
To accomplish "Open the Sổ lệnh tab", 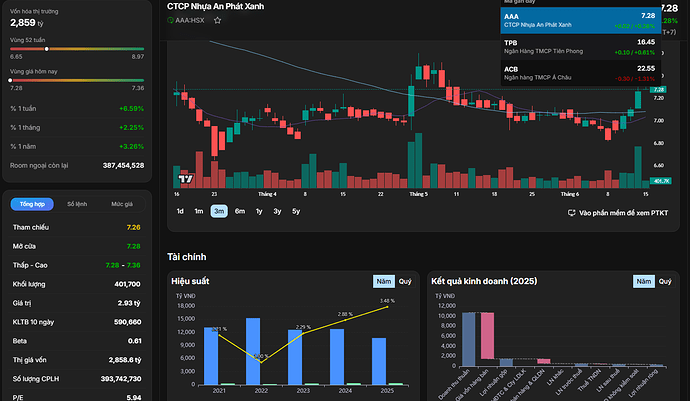I will [x=77, y=204].
